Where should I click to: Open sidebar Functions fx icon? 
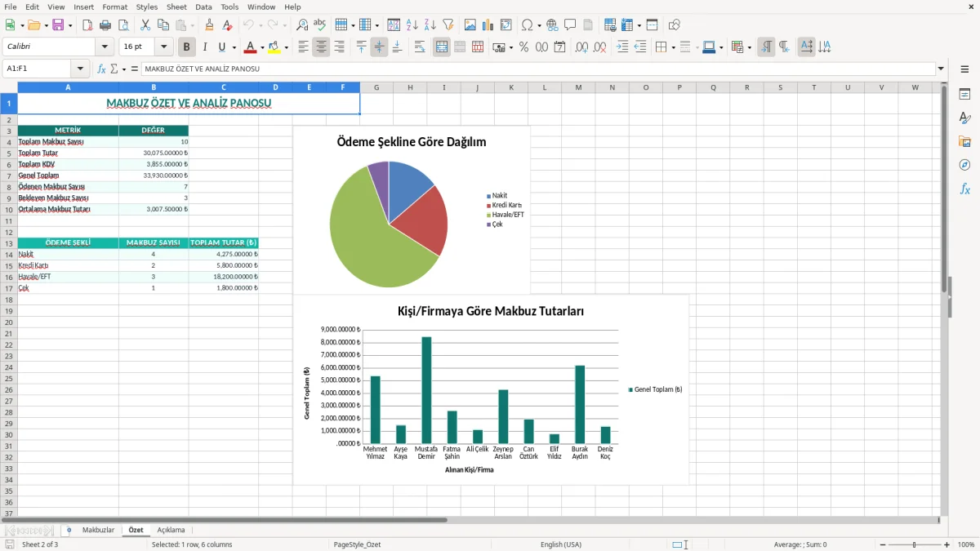pyautogui.click(x=965, y=189)
